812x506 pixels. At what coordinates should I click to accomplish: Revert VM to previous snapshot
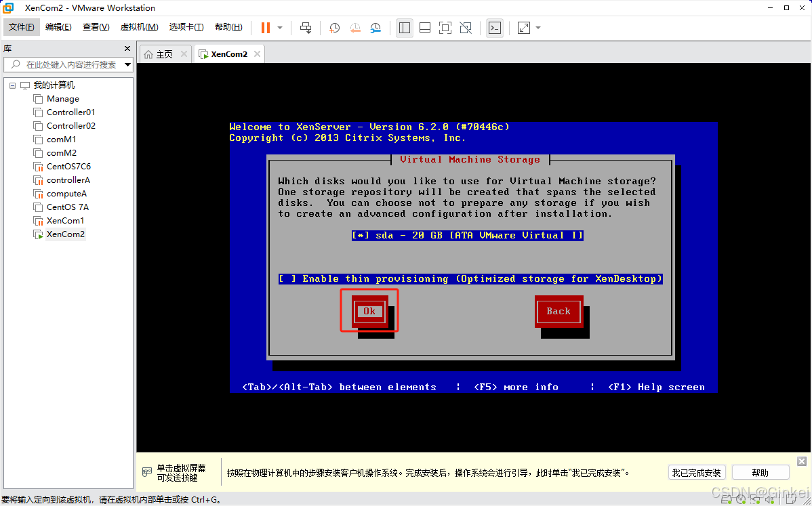point(355,28)
